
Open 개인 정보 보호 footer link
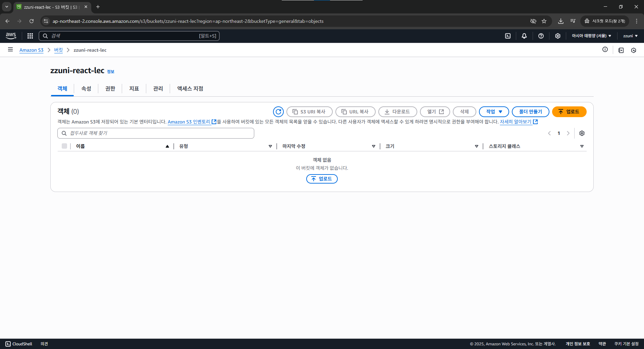coord(578,344)
